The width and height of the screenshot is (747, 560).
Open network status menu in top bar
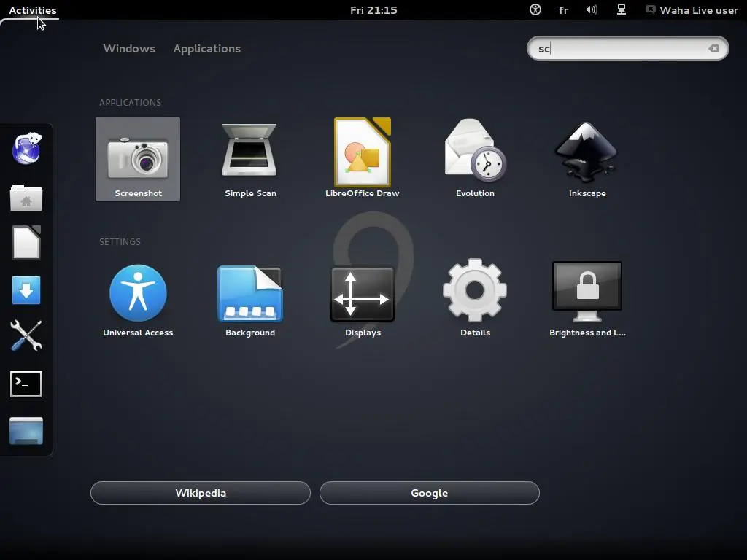tap(622, 9)
